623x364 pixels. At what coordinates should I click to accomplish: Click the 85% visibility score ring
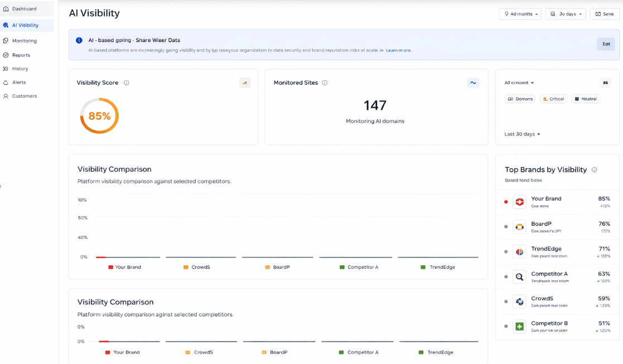(99, 116)
